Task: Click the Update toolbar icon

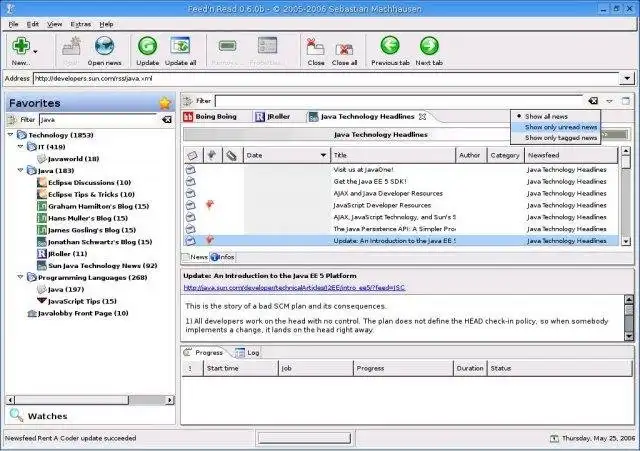Action: 147,46
